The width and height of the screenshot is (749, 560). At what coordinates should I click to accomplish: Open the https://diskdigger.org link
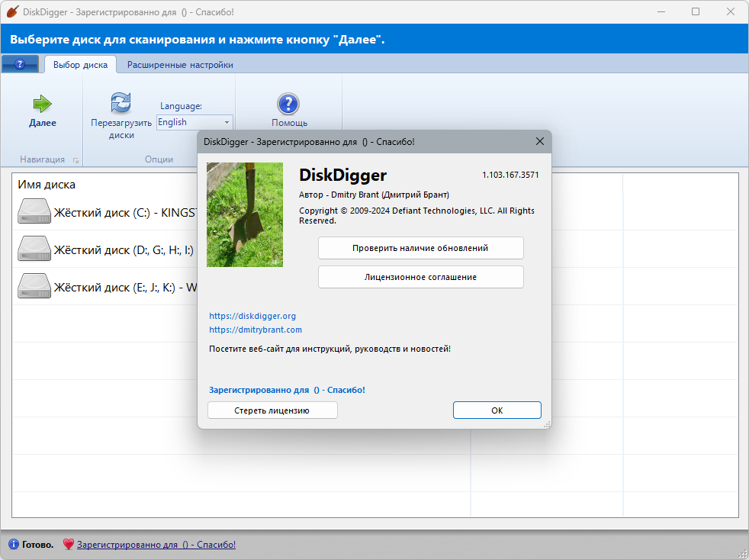[252, 316]
